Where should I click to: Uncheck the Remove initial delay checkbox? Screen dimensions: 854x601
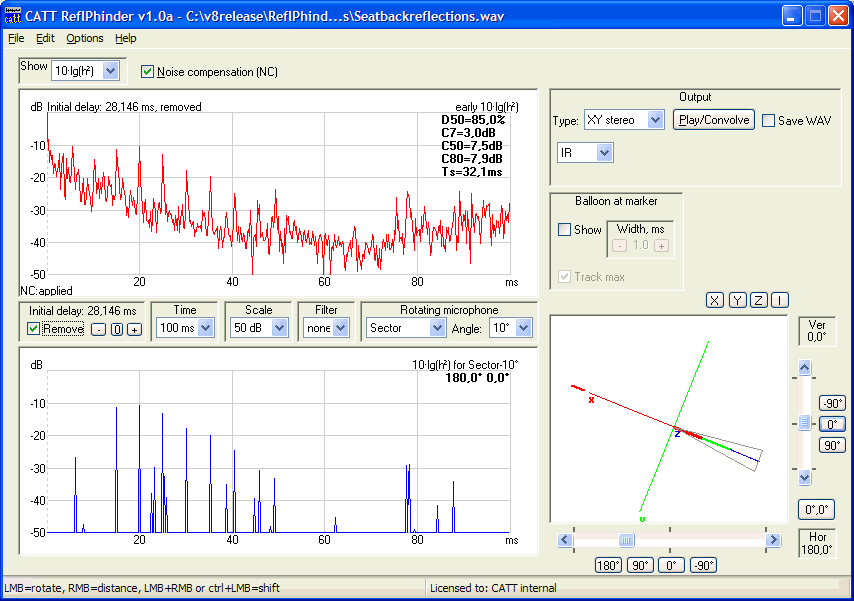coord(33,329)
